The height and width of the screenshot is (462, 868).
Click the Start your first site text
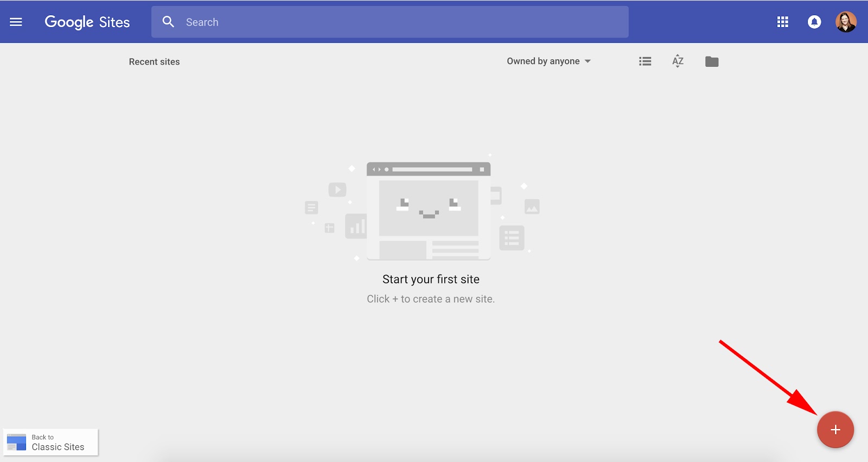click(x=431, y=279)
